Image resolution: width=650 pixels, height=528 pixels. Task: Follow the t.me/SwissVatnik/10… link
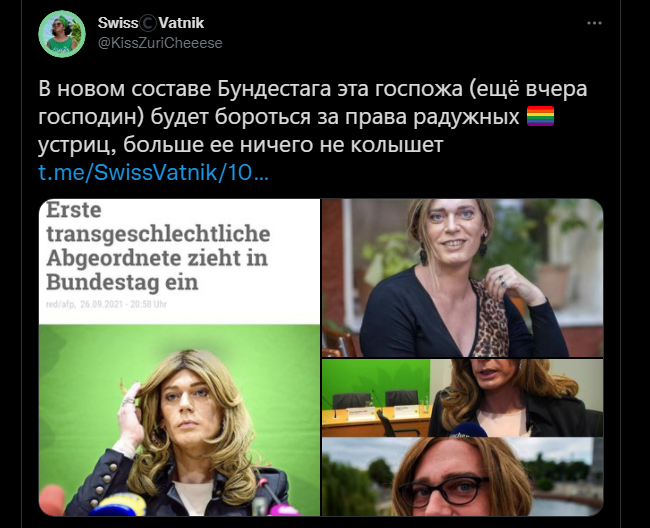pyautogui.click(x=153, y=172)
